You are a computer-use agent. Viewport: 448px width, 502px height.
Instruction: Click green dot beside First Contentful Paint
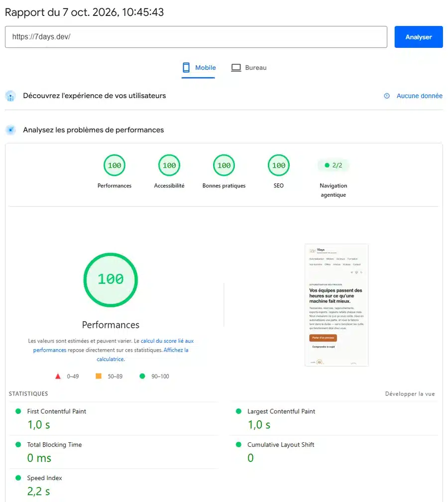18,411
